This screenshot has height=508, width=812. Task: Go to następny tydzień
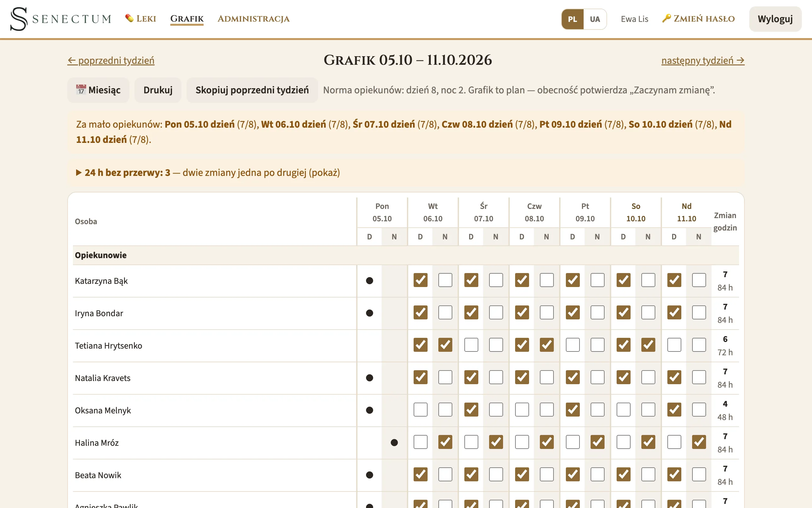coord(703,60)
